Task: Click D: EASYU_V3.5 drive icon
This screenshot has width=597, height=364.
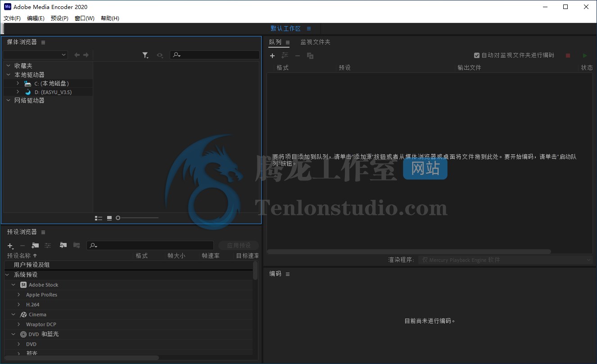Action: click(28, 92)
